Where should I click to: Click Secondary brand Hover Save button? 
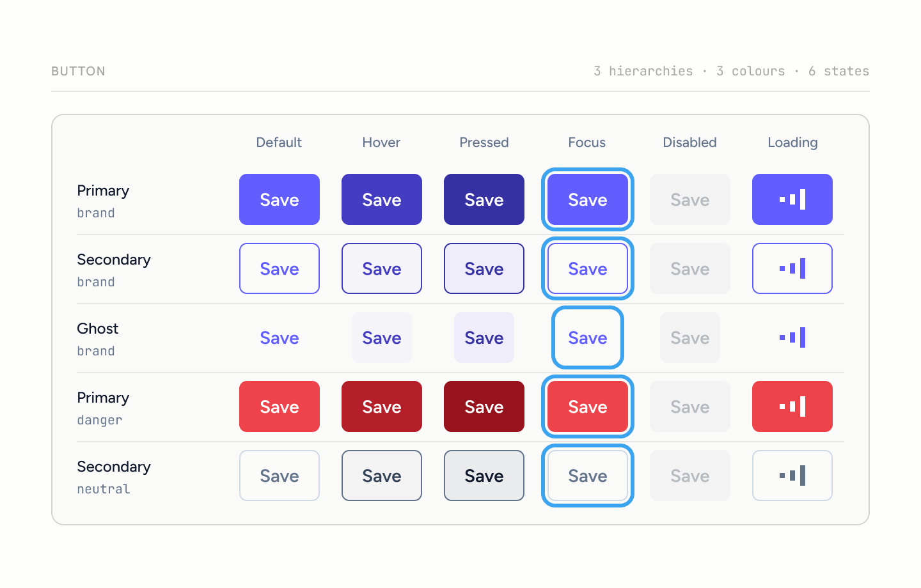(382, 268)
